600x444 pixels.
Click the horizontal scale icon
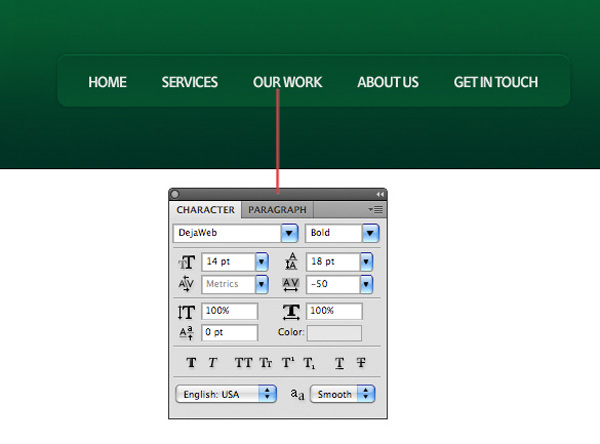291,312
